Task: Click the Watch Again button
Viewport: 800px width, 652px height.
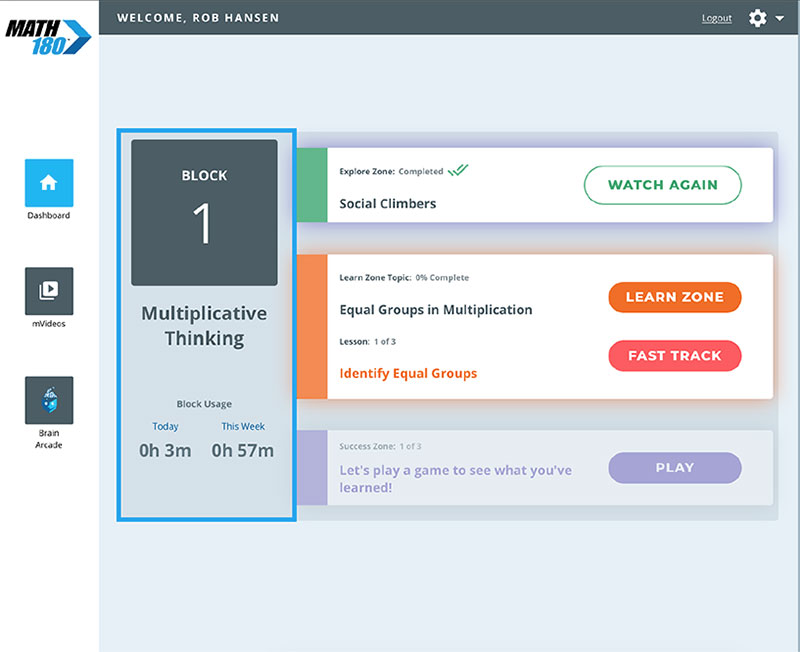Action: (x=663, y=185)
